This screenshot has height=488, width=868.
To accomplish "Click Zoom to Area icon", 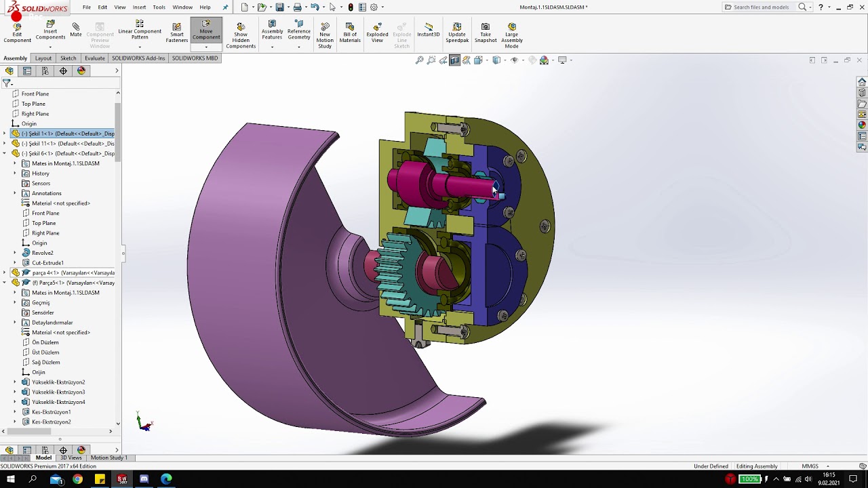I will click(431, 60).
